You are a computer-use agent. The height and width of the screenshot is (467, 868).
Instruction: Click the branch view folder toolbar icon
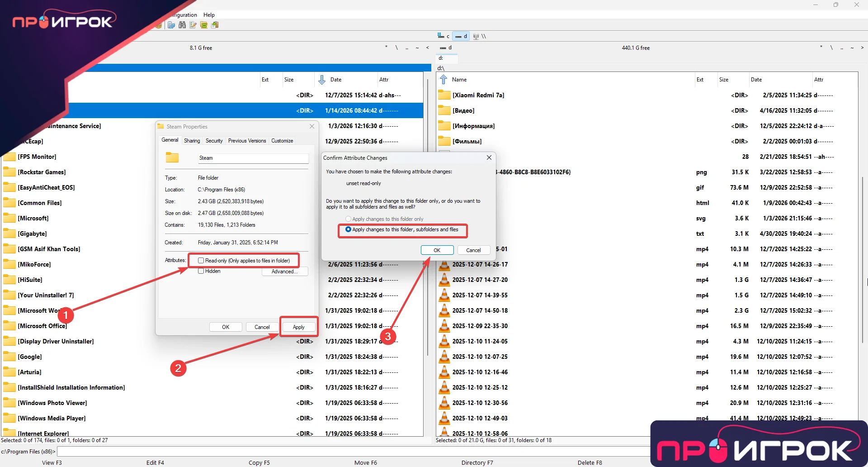[x=204, y=25]
